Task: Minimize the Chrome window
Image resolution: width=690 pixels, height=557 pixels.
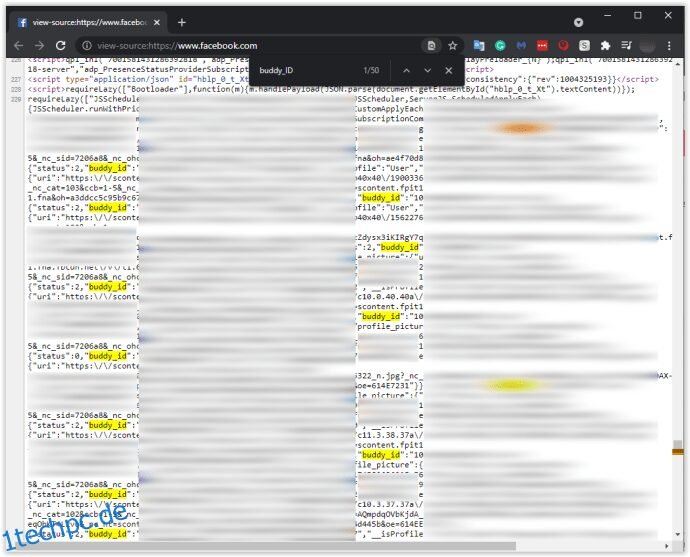Action: (608, 15)
